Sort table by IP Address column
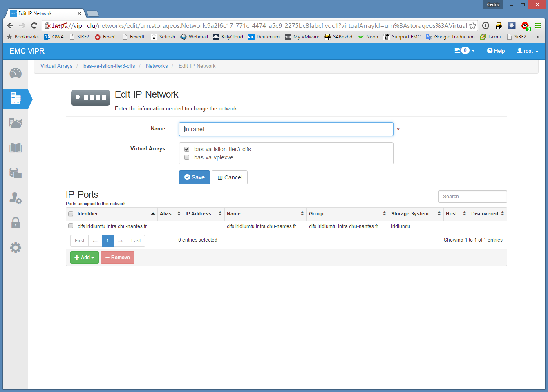The image size is (548, 392). point(203,214)
